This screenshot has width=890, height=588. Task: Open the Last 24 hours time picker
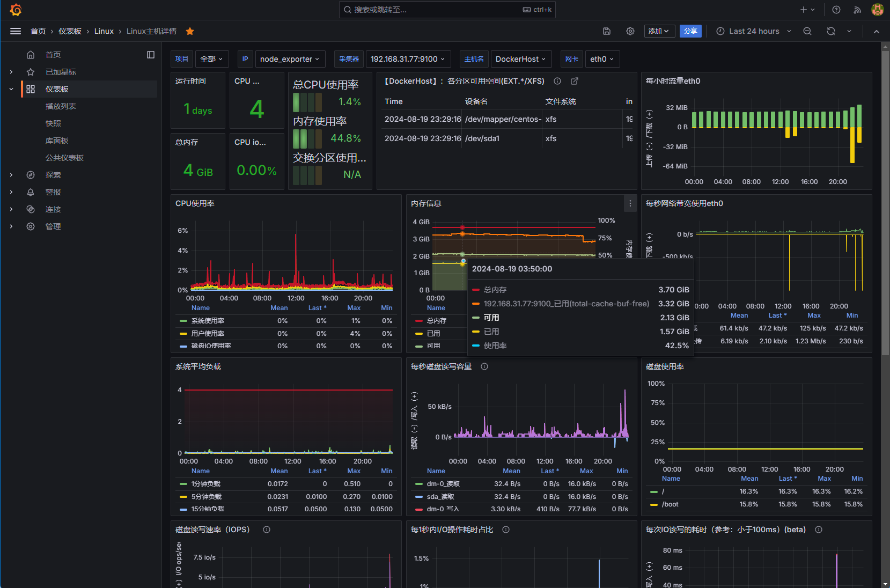[x=754, y=31]
